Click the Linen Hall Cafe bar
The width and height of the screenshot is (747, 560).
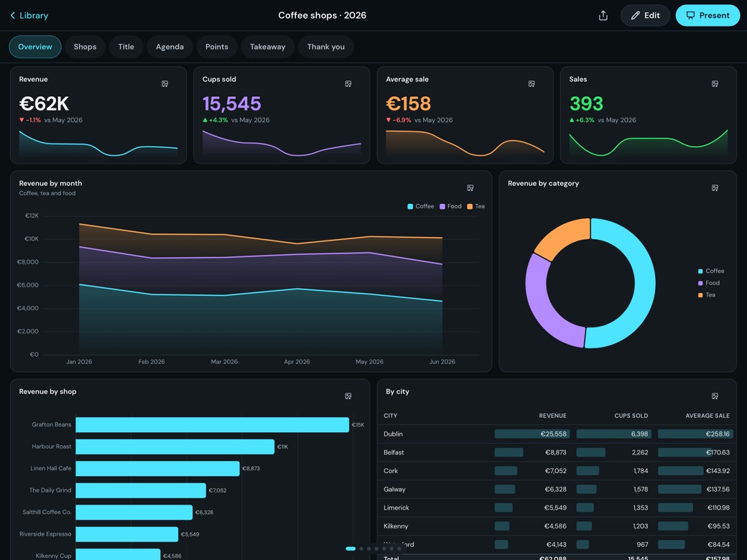[x=158, y=469]
